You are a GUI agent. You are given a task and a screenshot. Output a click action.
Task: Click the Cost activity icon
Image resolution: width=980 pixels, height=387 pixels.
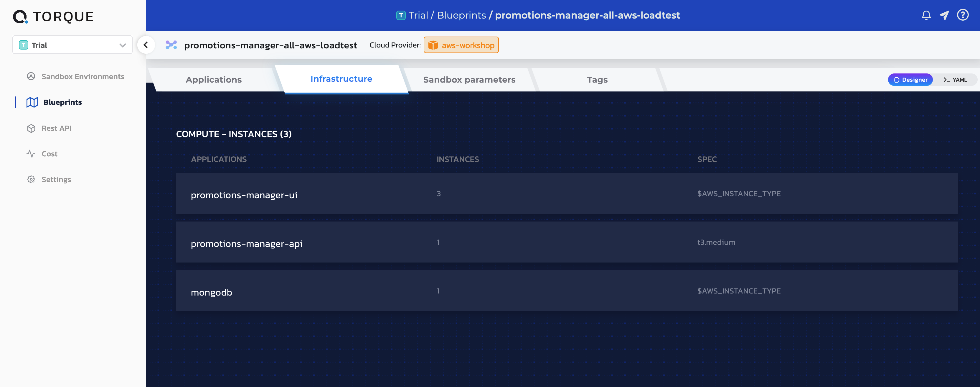click(x=31, y=153)
